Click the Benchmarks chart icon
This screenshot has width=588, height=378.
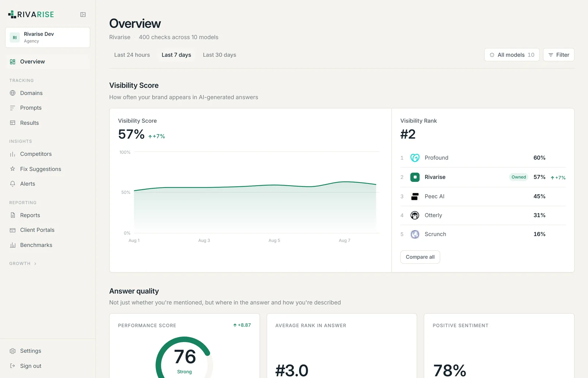tap(12, 245)
